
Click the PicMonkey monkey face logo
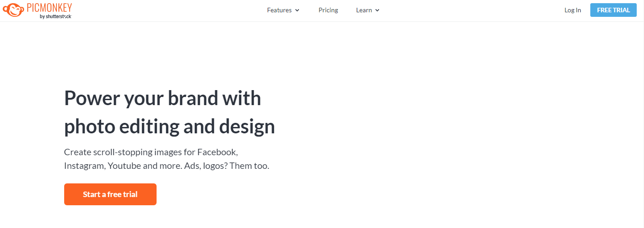coord(14,10)
